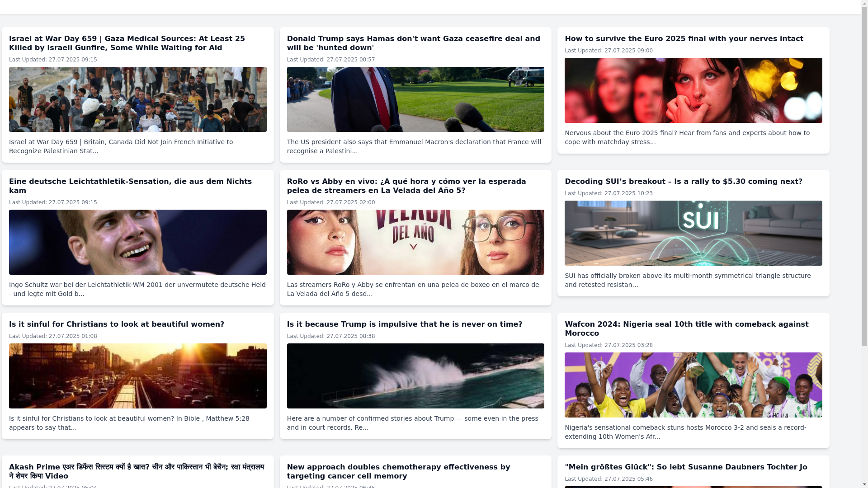
Task: Click 'Last Updated: 27.07.2025 00:57' timestamp
Action: (x=331, y=60)
